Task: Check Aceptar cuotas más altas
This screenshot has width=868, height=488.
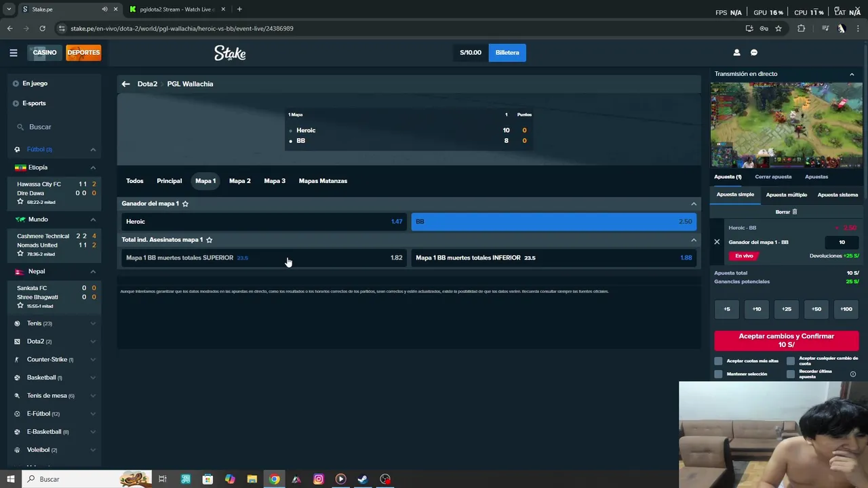Action: (x=719, y=361)
